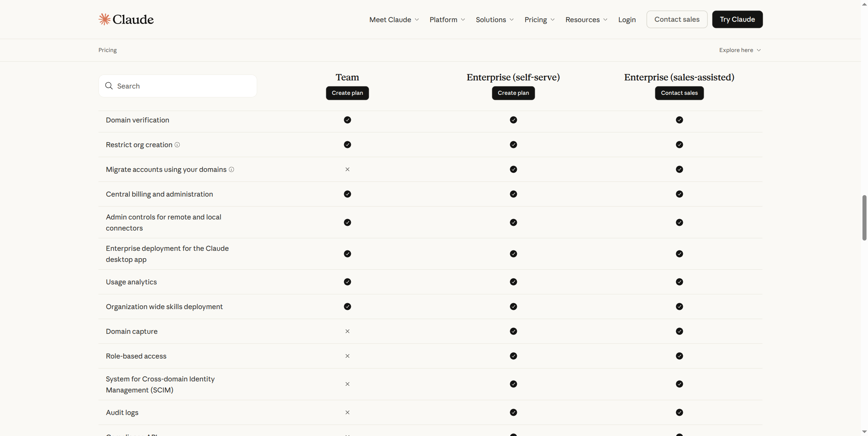
Task: Click the scrollbar down arrow
Action: (864, 432)
